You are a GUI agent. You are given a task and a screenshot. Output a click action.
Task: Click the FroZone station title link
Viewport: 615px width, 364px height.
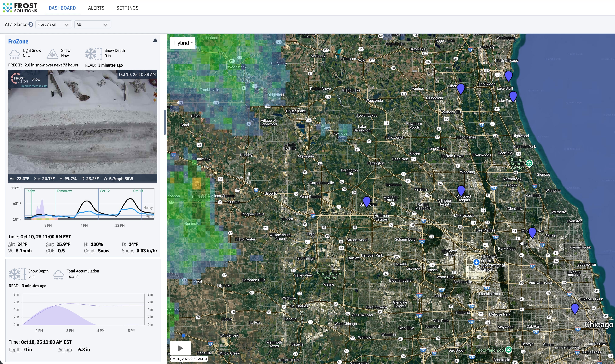18,42
